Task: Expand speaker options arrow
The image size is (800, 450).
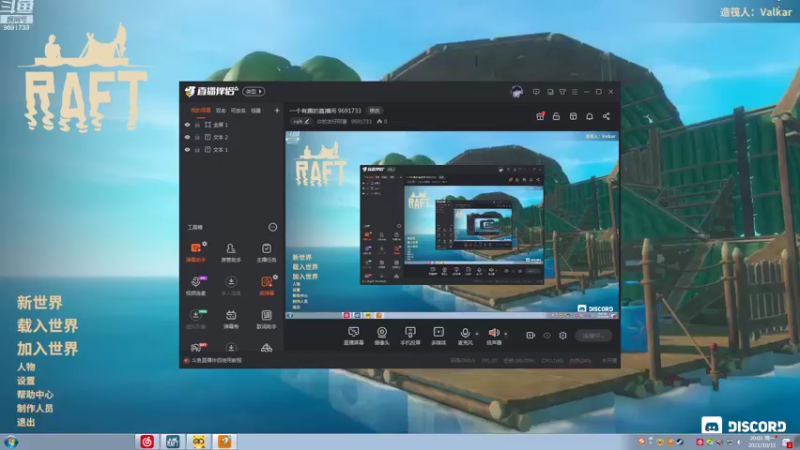Action: (x=506, y=334)
